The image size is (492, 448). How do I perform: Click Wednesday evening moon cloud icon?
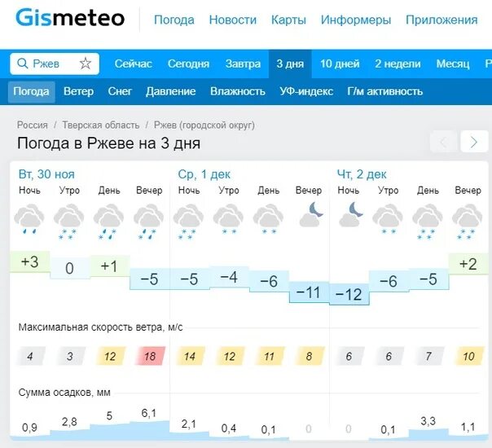(x=310, y=215)
